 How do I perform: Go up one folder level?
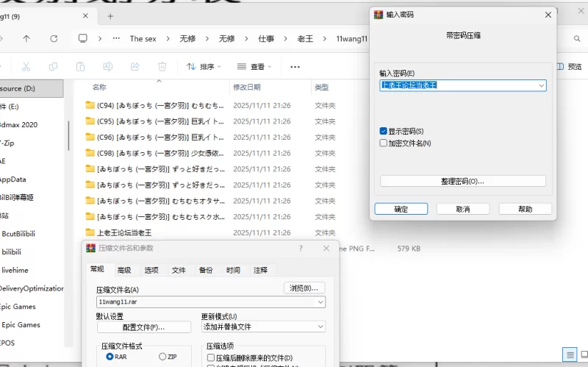26,38
